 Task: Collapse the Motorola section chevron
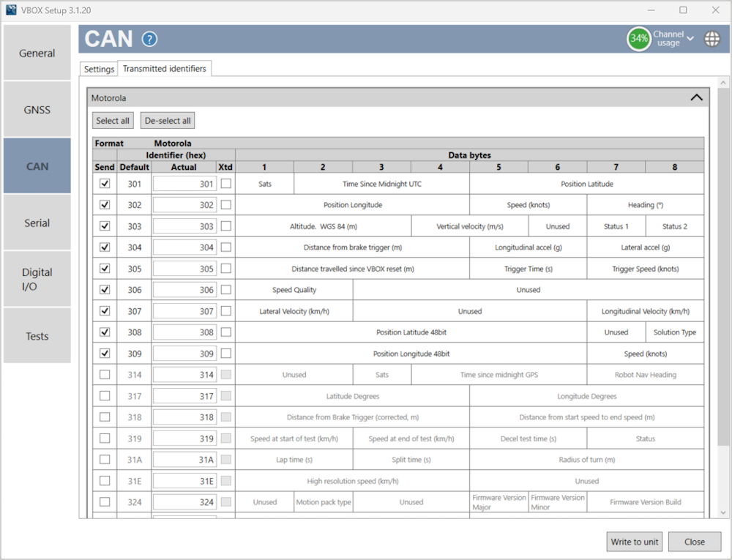point(696,97)
